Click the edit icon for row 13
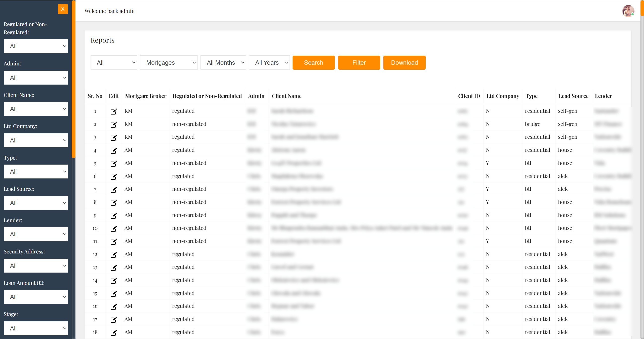The image size is (644, 339). (113, 268)
